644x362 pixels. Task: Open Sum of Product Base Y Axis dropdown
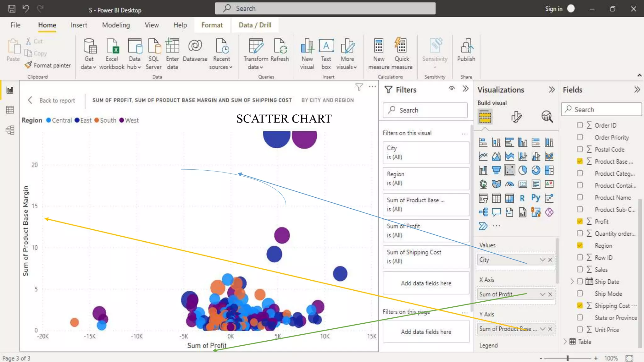542,329
